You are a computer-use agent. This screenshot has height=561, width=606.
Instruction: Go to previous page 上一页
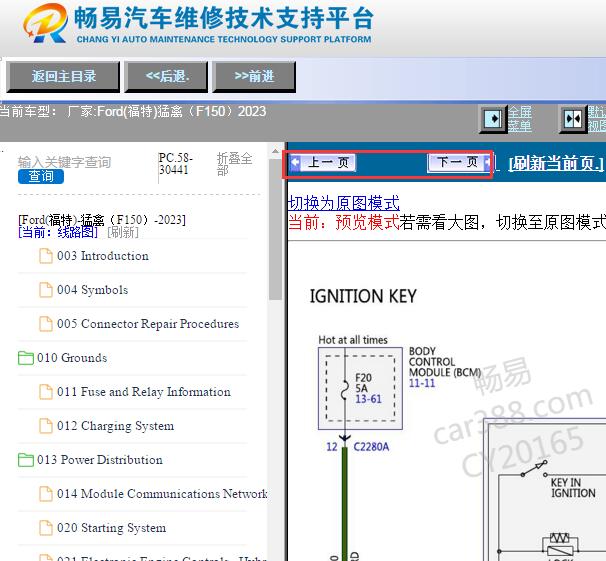(x=323, y=163)
